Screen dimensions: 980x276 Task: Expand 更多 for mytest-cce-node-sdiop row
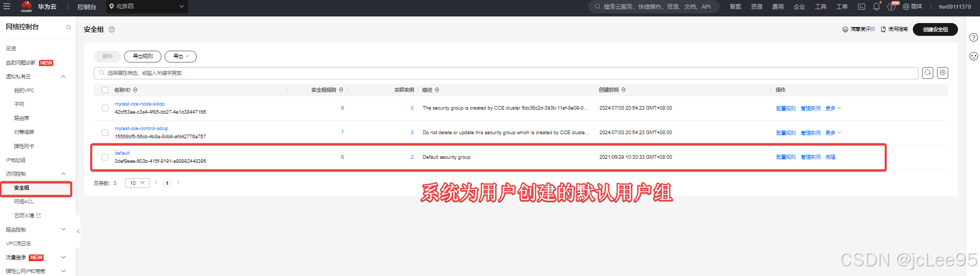(x=833, y=108)
